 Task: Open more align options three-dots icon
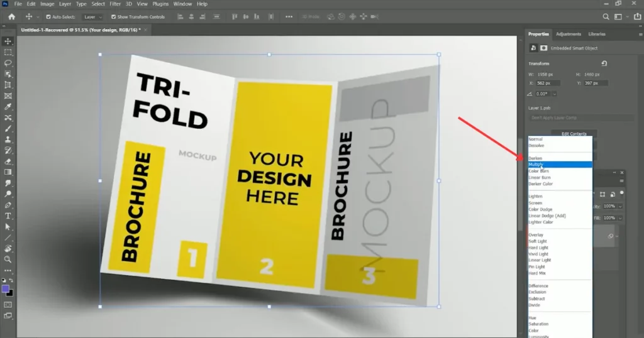[289, 17]
